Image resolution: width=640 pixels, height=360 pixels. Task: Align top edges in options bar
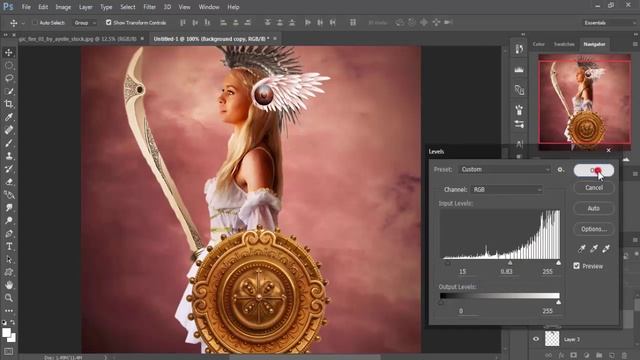[182, 22]
